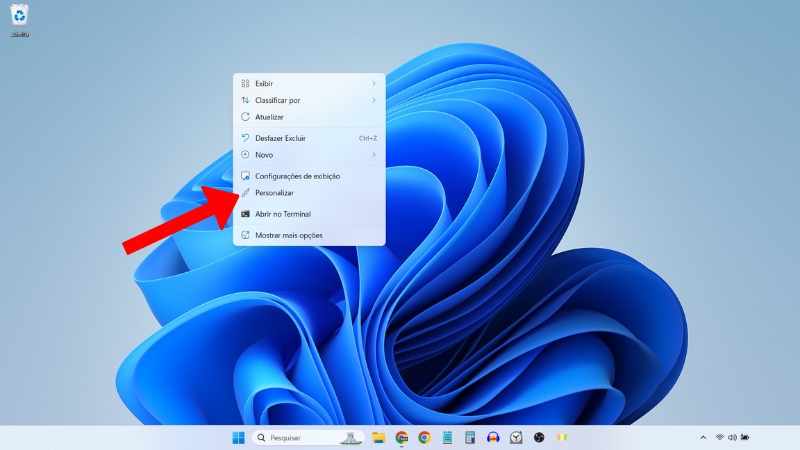The image size is (800, 450).
Task: Open the Clock app in the taskbar
Action: (515, 437)
